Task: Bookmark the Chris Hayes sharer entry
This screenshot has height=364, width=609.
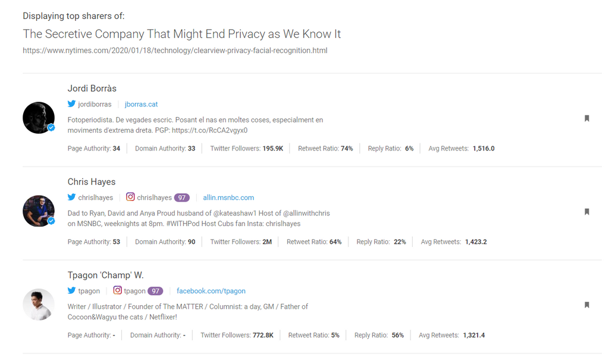Action: 586,212
